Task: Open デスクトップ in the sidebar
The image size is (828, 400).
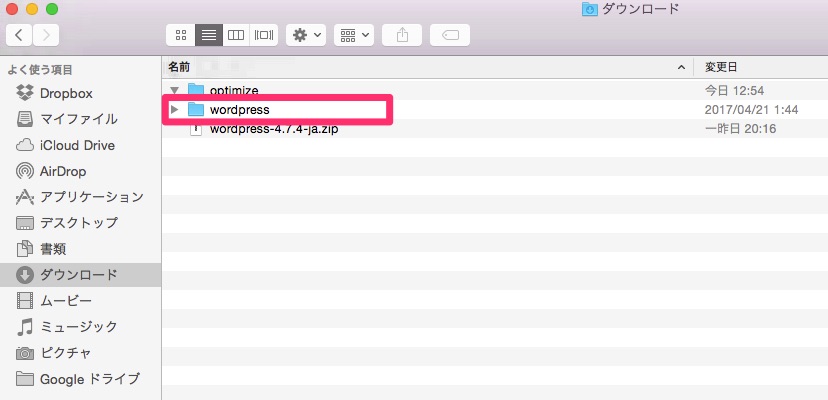Action: click(80, 223)
